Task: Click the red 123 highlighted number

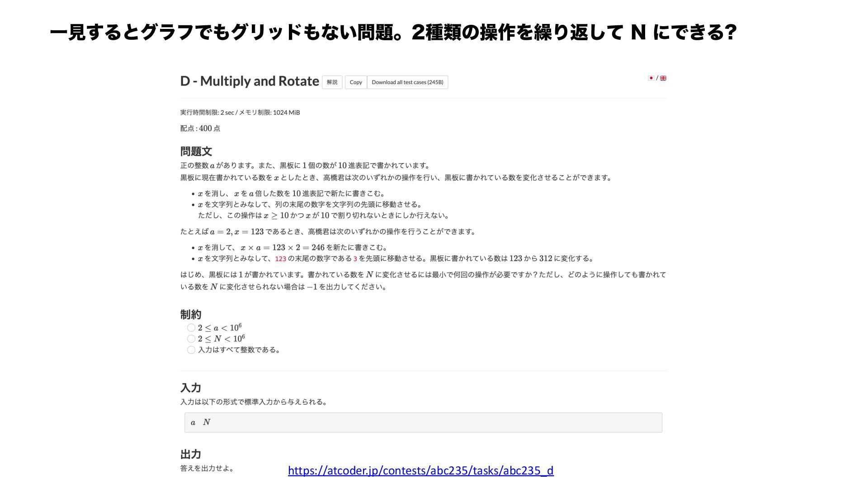Action: click(x=280, y=259)
